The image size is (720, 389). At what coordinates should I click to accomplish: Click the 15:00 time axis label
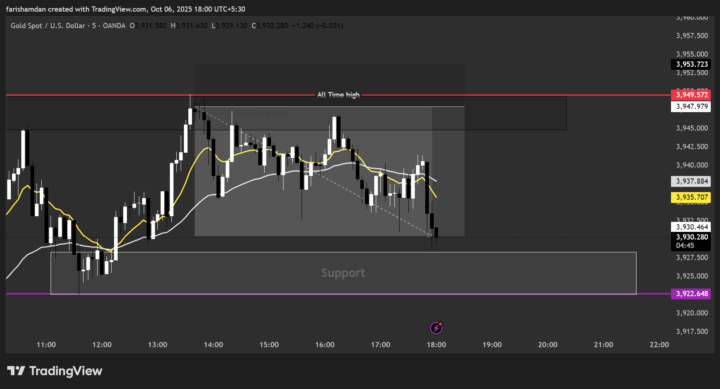pyautogui.click(x=269, y=344)
